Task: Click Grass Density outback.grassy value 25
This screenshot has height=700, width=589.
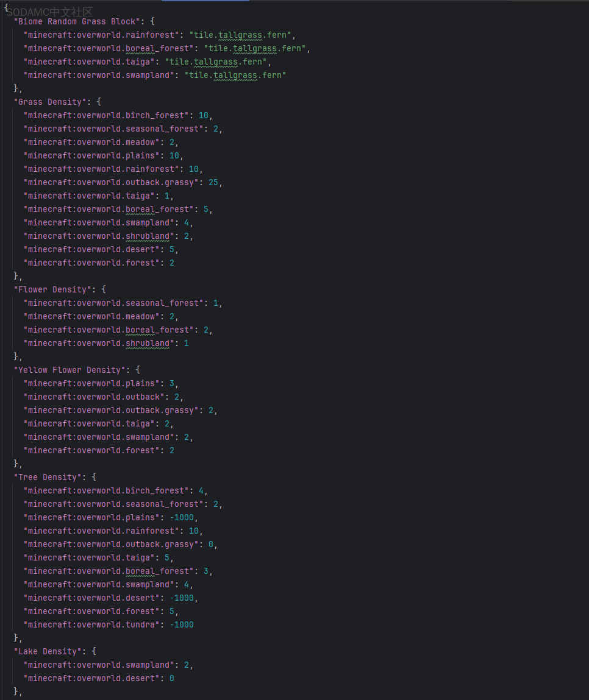Action: pos(213,182)
